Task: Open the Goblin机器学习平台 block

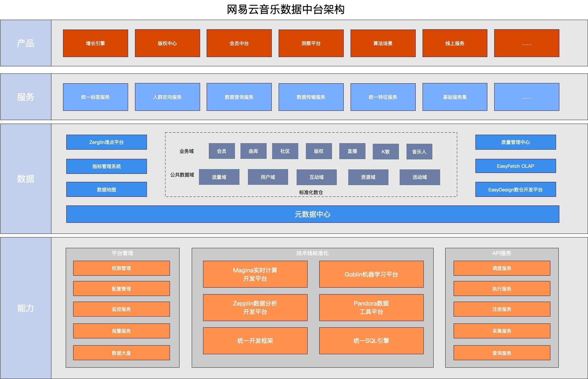Action: point(371,274)
